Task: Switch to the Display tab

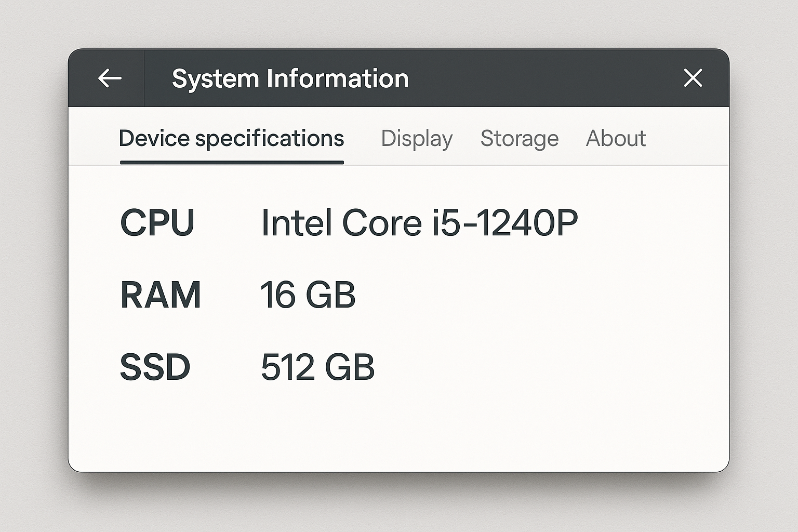Action: (x=417, y=139)
